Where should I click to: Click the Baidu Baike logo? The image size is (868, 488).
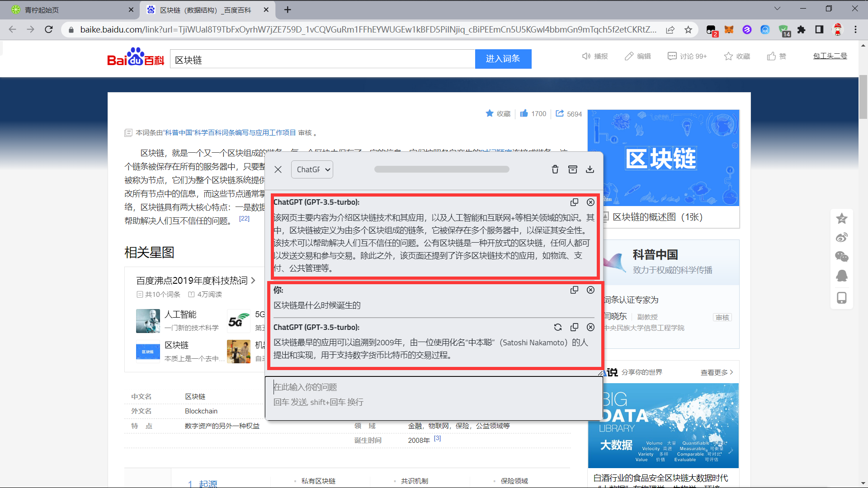[136, 57]
